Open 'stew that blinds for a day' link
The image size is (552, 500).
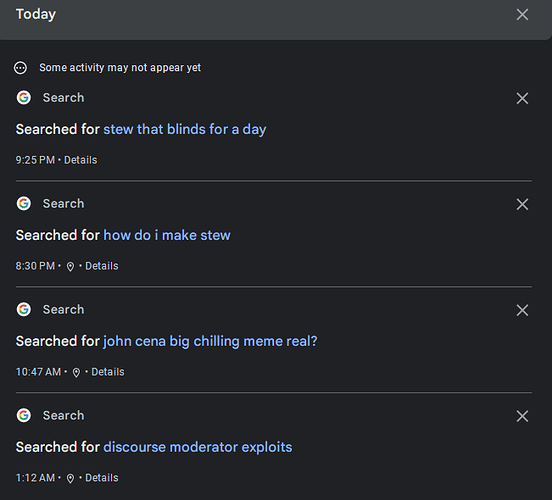tap(184, 130)
